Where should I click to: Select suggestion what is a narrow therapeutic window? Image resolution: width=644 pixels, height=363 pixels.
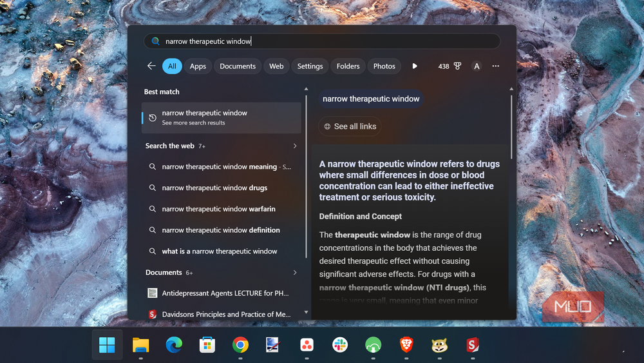click(x=221, y=251)
